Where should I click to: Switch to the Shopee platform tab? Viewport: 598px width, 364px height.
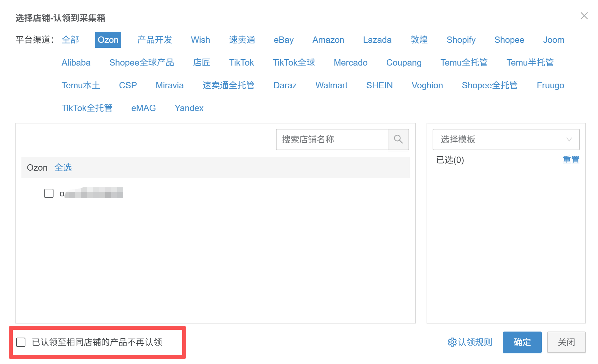[x=509, y=40]
